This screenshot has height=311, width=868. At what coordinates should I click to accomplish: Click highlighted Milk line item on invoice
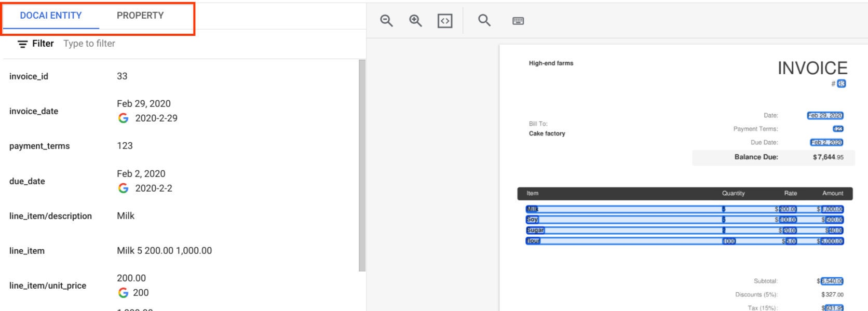[532, 209]
